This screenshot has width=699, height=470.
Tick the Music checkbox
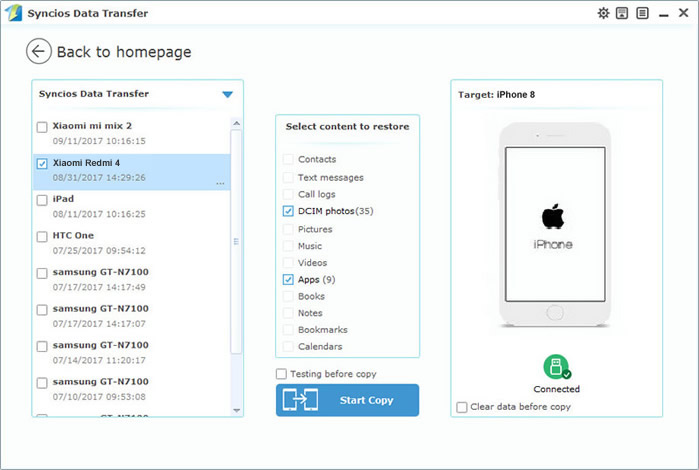288,246
